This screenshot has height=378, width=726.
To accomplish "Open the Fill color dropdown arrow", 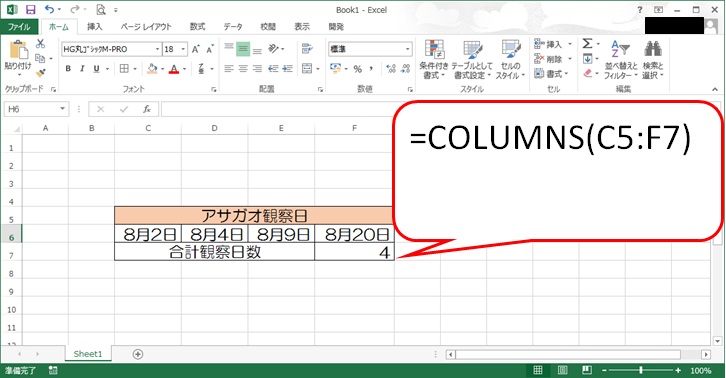I will [162, 69].
